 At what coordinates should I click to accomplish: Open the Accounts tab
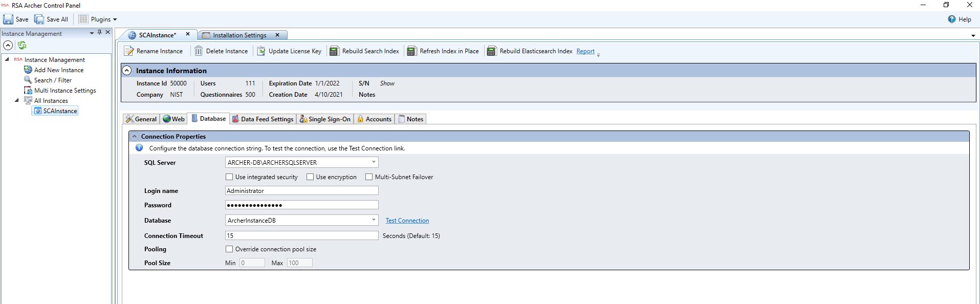pos(374,119)
